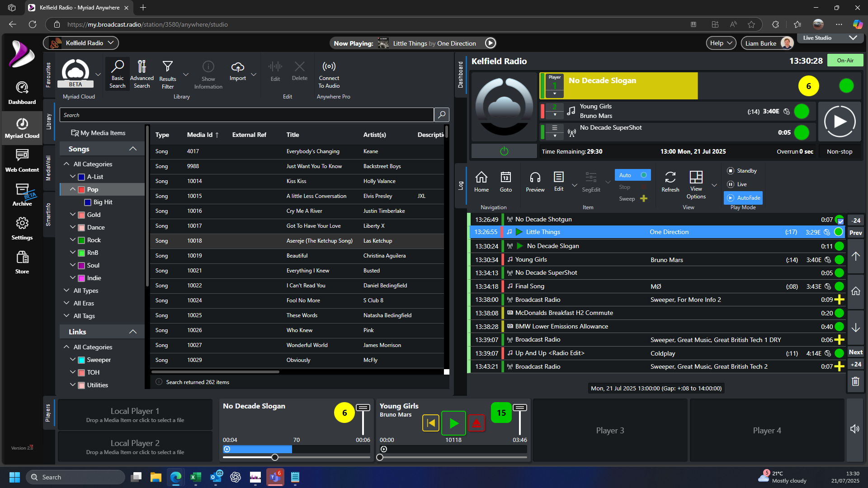Toggle green dot on No Decade SuperShot player row

(x=802, y=132)
